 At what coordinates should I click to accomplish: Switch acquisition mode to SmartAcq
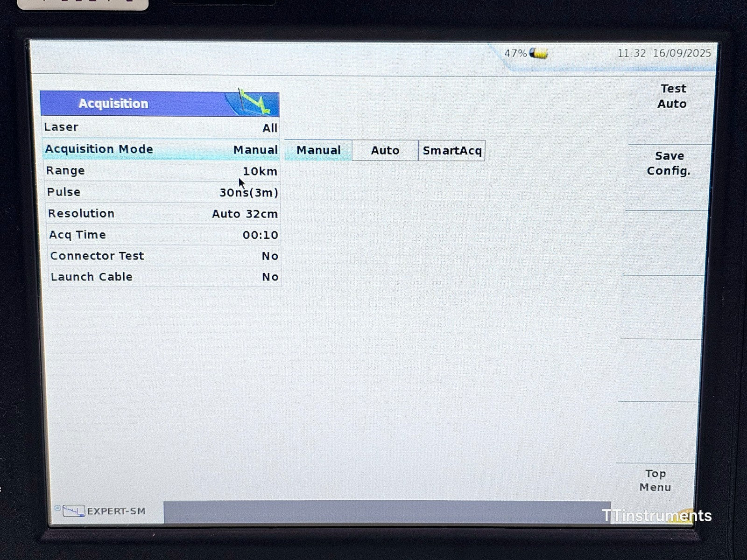[451, 151]
